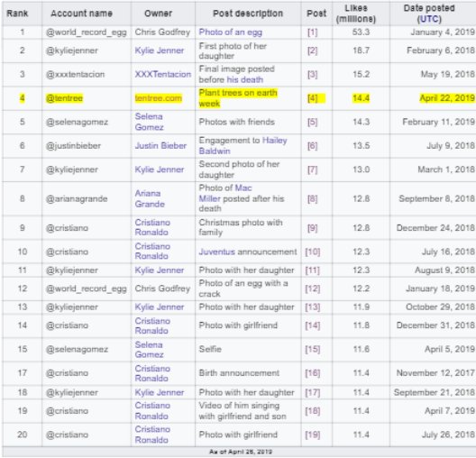The width and height of the screenshot is (476, 458).
Task: Open the XXXTentacion owner link
Action: 163,74
